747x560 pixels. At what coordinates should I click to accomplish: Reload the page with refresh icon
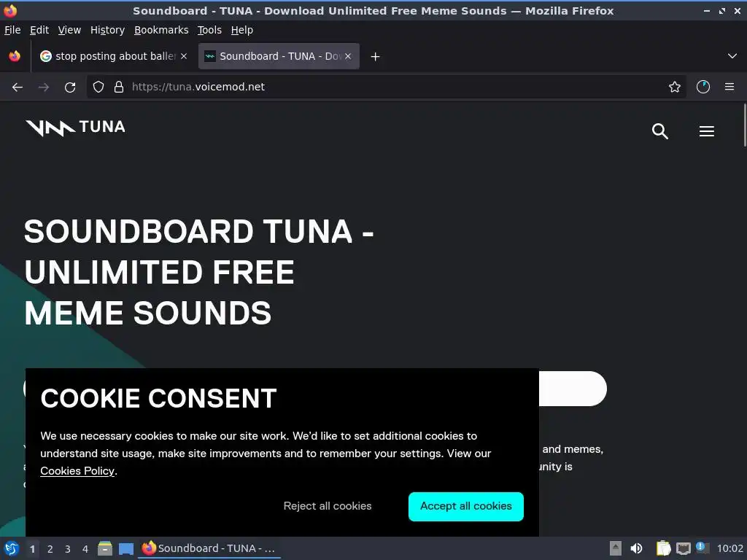coord(70,87)
